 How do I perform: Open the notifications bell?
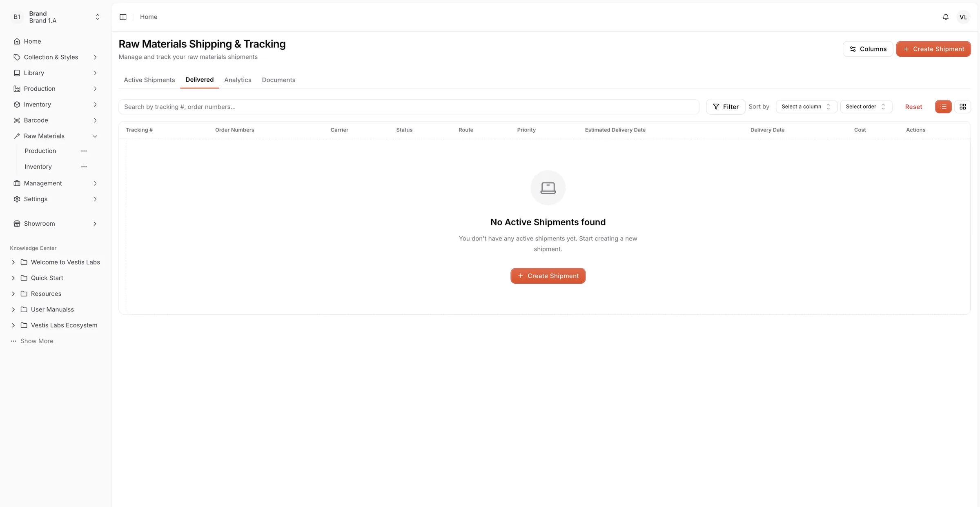click(x=946, y=17)
